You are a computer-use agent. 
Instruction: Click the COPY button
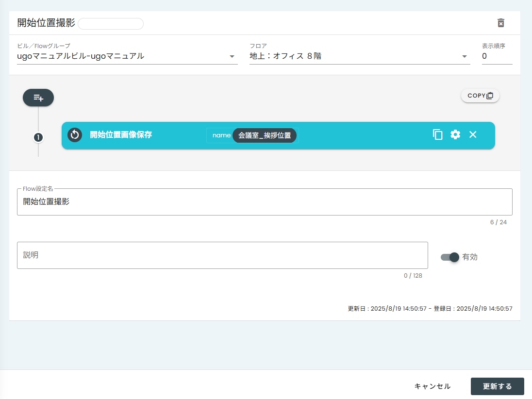pos(480,96)
